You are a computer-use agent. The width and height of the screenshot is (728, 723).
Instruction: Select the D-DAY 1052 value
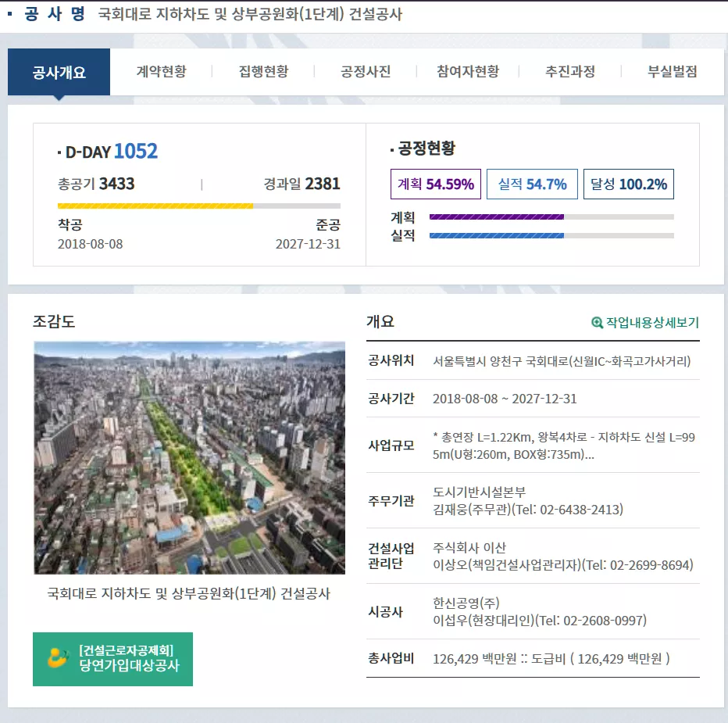(136, 151)
